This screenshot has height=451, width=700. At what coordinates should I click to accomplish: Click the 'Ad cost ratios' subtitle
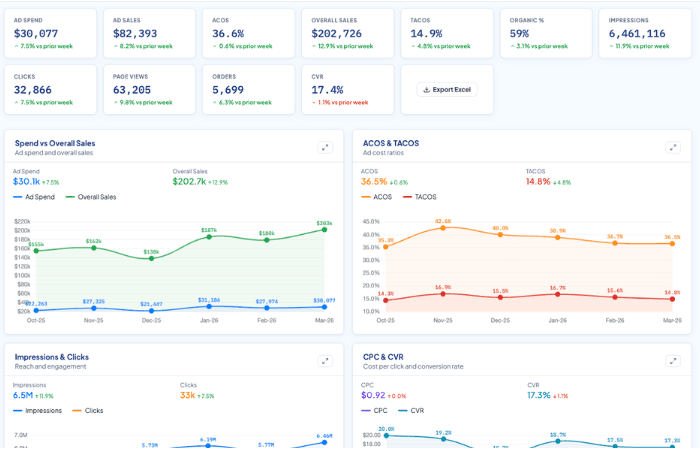point(383,153)
